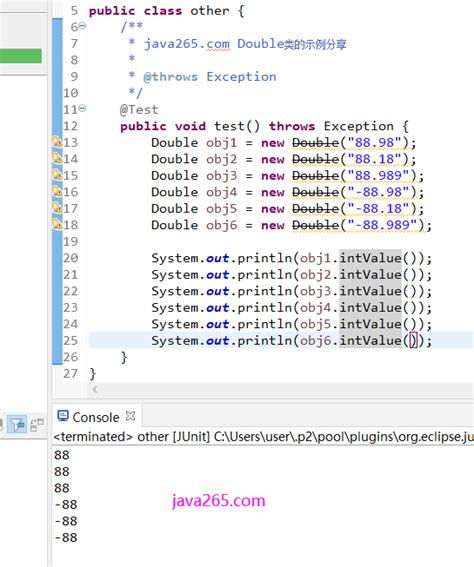This screenshot has width=474, height=567.
Task: Click line number 19 in the gutter
Action: pyautogui.click(x=70, y=241)
